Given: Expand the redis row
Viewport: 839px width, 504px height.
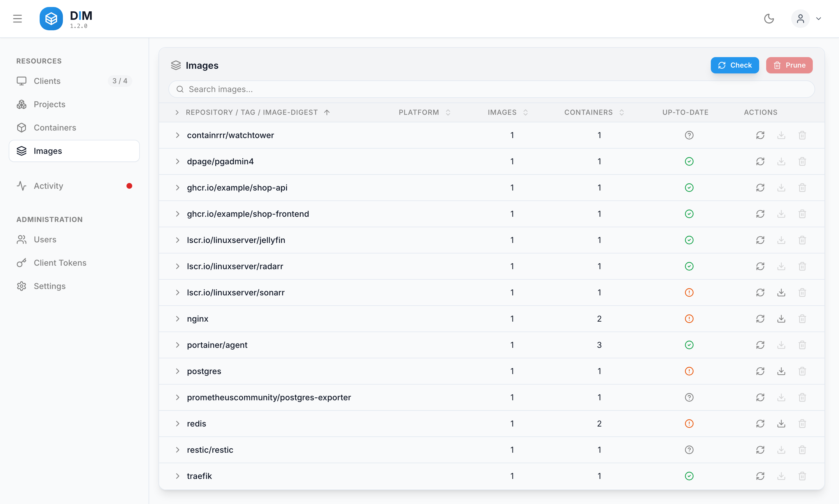Looking at the screenshot, I should pyautogui.click(x=177, y=424).
